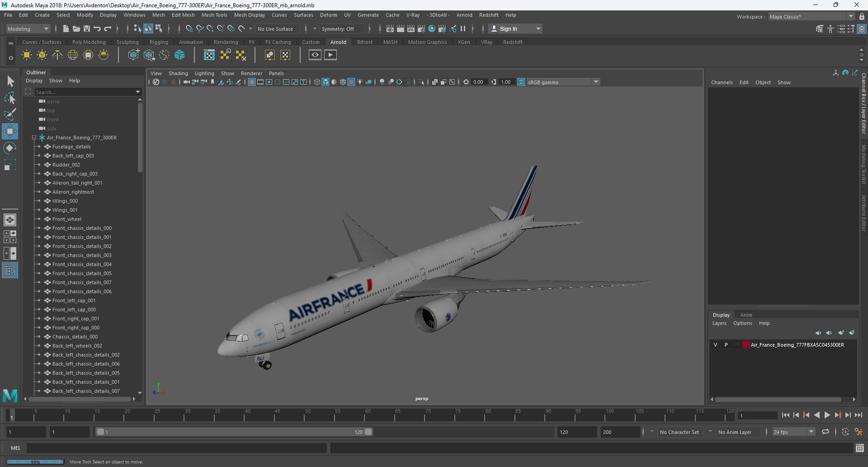The image size is (868, 467).
Task: Switch to four-view layout icon
Action: pyautogui.click(x=10, y=237)
